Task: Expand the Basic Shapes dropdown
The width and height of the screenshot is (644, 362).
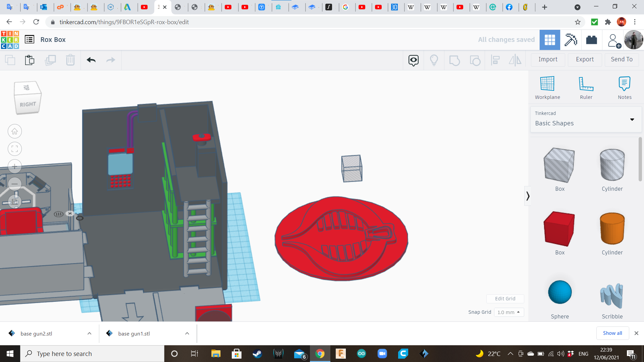Action: [x=632, y=119]
